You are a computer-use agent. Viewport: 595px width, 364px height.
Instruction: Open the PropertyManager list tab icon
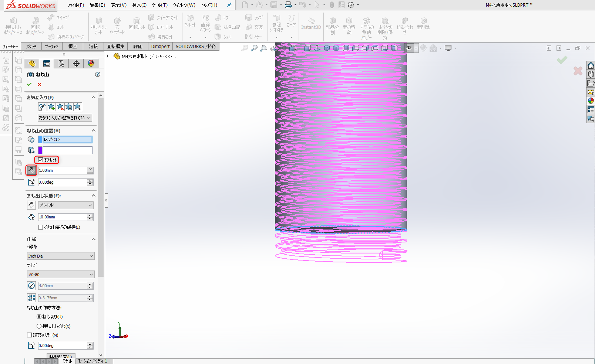pos(47,64)
